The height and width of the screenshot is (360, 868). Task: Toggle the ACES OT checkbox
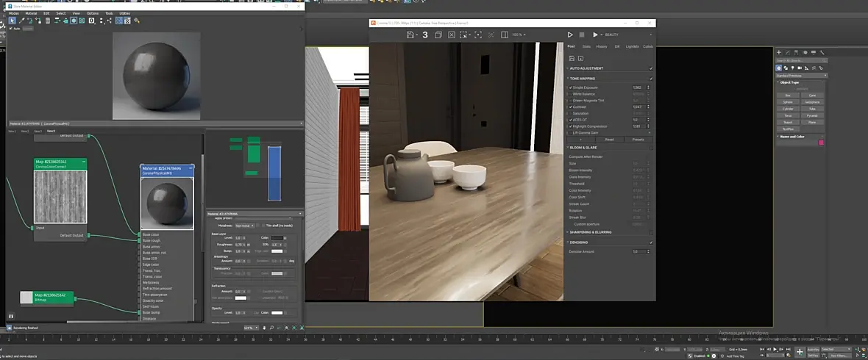pyautogui.click(x=571, y=120)
